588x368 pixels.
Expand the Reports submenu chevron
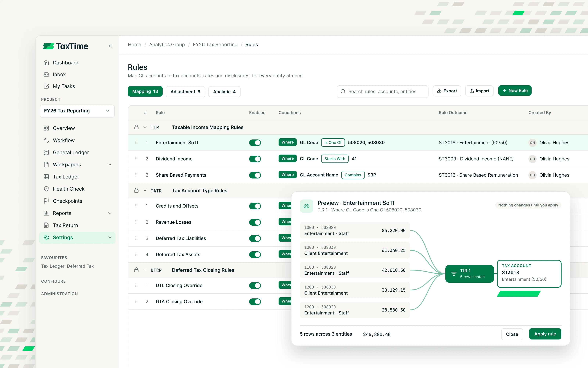click(110, 213)
